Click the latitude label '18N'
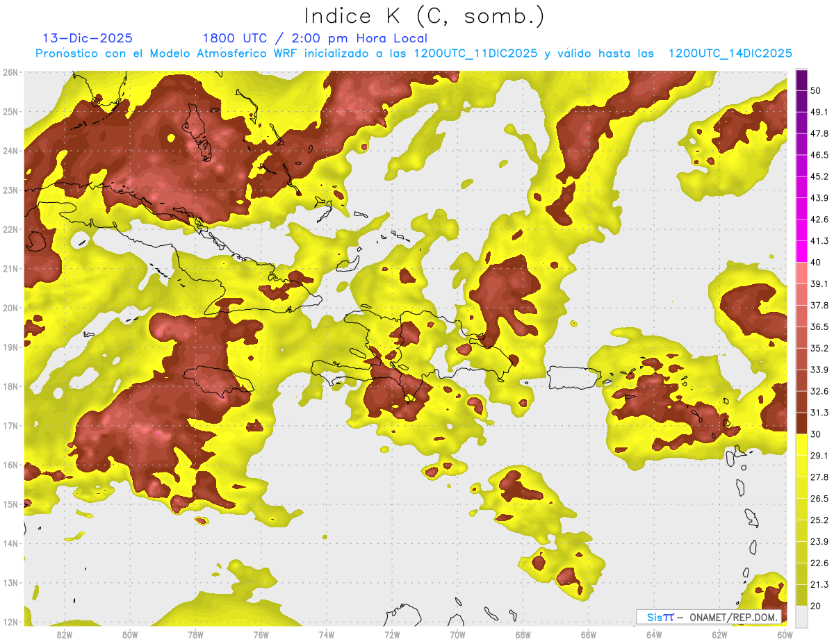Image resolution: width=834 pixels, height=644 pixels. (10, 386)
